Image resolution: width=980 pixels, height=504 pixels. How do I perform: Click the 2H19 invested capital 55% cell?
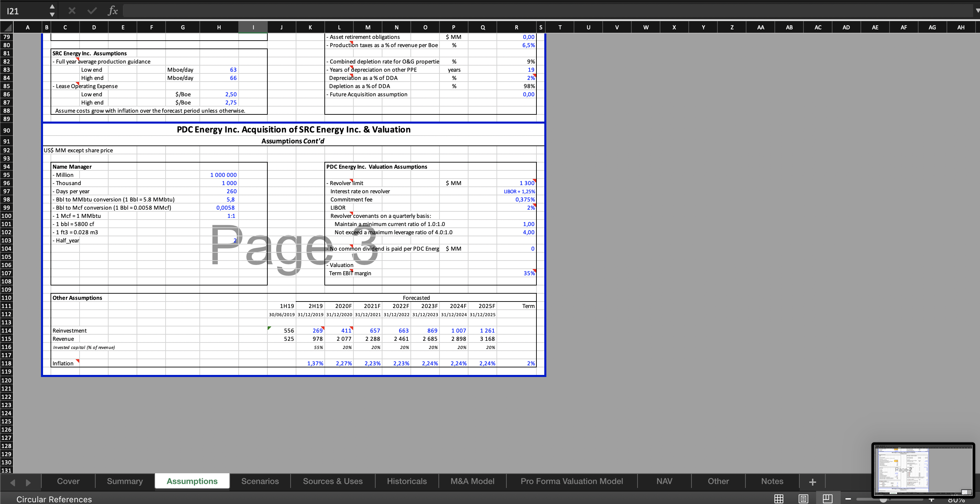(x=310, y=347)
